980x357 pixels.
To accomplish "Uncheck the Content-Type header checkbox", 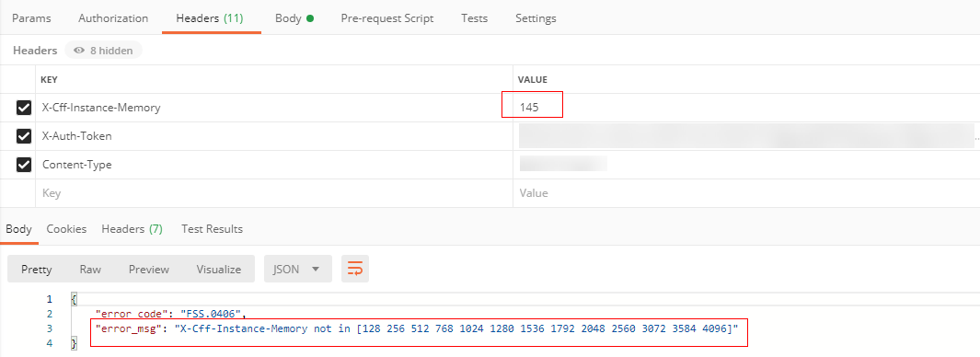I will coord(24,165).
